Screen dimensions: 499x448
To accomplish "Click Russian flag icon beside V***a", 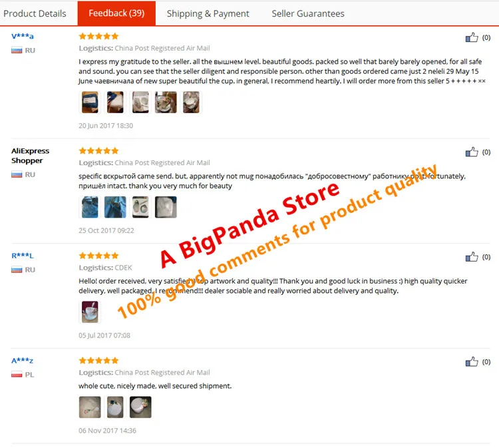I will pos(17,51).
